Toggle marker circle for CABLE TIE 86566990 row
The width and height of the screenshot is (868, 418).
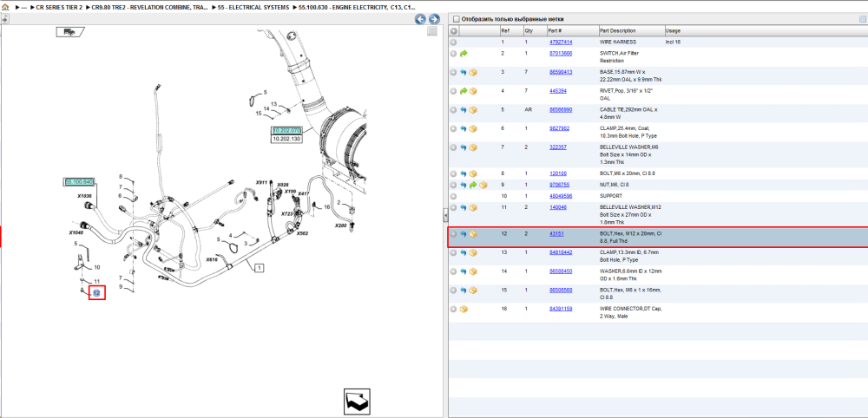(x=453, y=110)
